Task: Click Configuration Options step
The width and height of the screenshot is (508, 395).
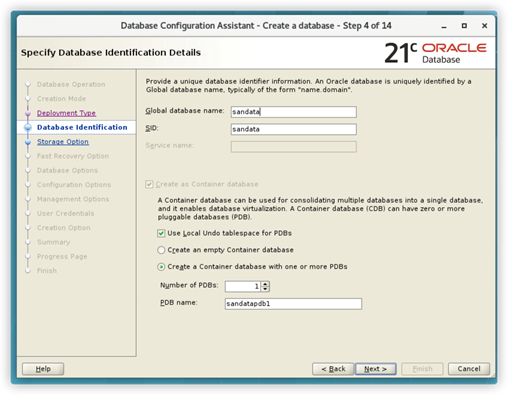Action: [x=74, y=185]
